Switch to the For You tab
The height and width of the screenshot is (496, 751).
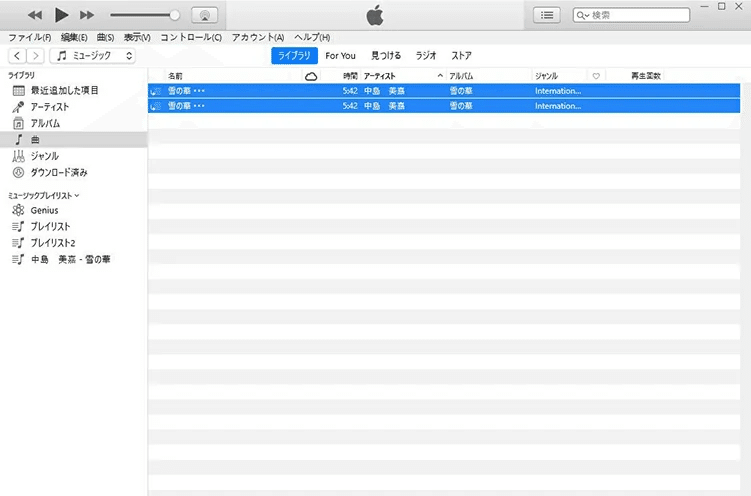340,56
